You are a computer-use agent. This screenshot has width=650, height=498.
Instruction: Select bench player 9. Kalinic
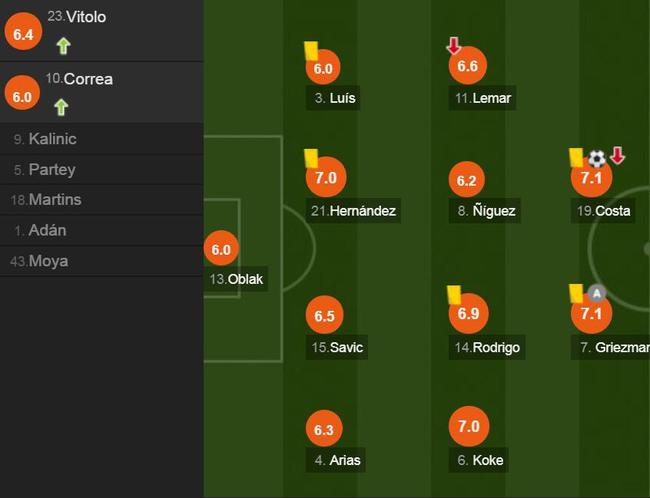tap(102, 138)
